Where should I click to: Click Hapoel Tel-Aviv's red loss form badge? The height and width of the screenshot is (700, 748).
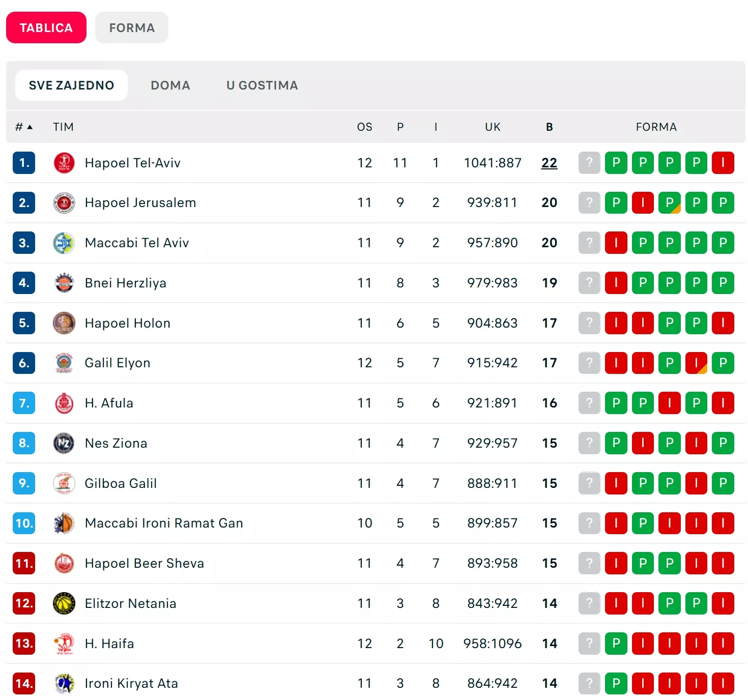(x=723, y=163)
